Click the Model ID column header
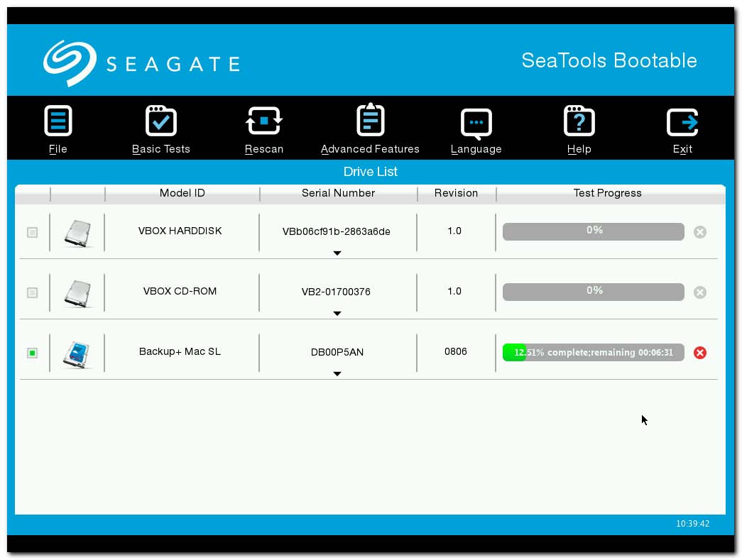Screen dimensions: 742x560 click(x=182, y=193)
